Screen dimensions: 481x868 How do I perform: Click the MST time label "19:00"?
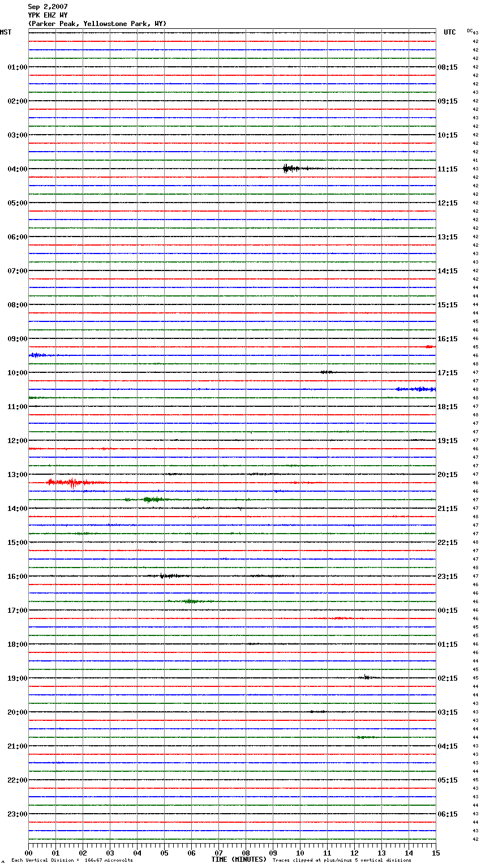pyautogui.click(x=18, y=678)
